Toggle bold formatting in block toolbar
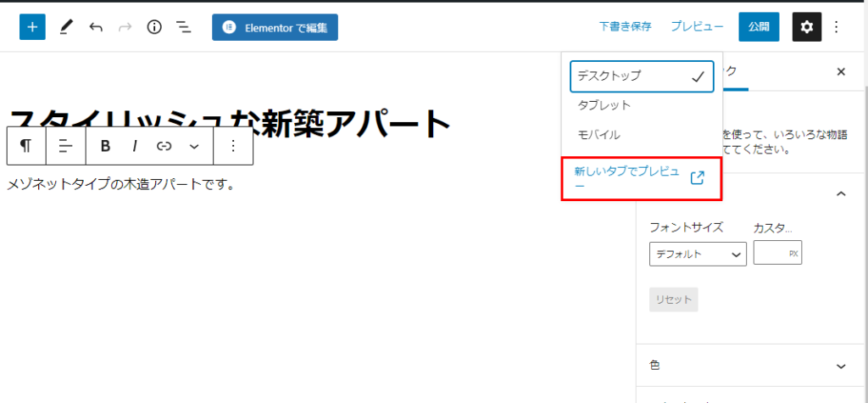This screenshot has width=868, height=403. pos(105,146)
